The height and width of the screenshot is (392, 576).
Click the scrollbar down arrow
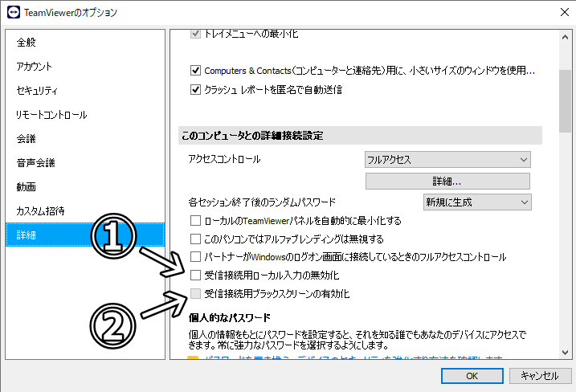(565, 353)
